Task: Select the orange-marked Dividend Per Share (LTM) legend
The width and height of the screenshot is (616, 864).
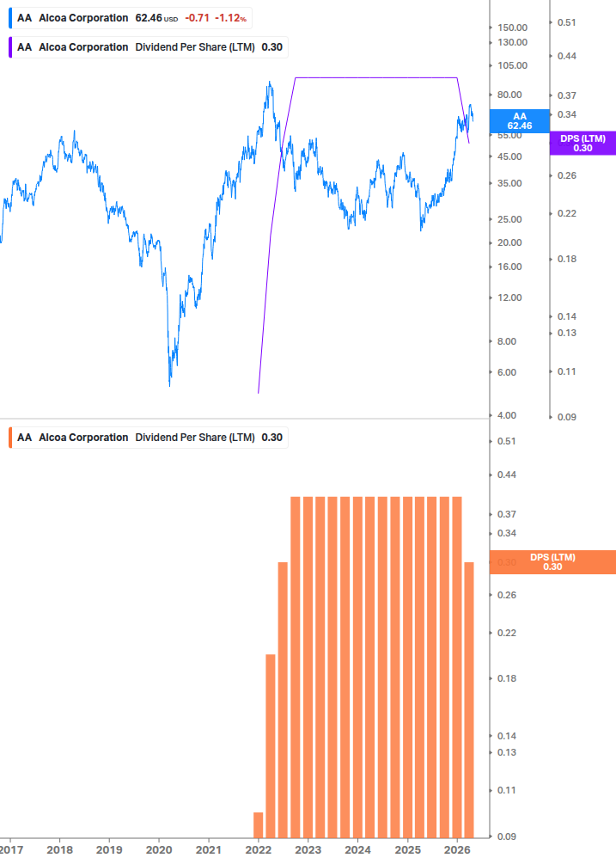Action: tap(148, 438)
